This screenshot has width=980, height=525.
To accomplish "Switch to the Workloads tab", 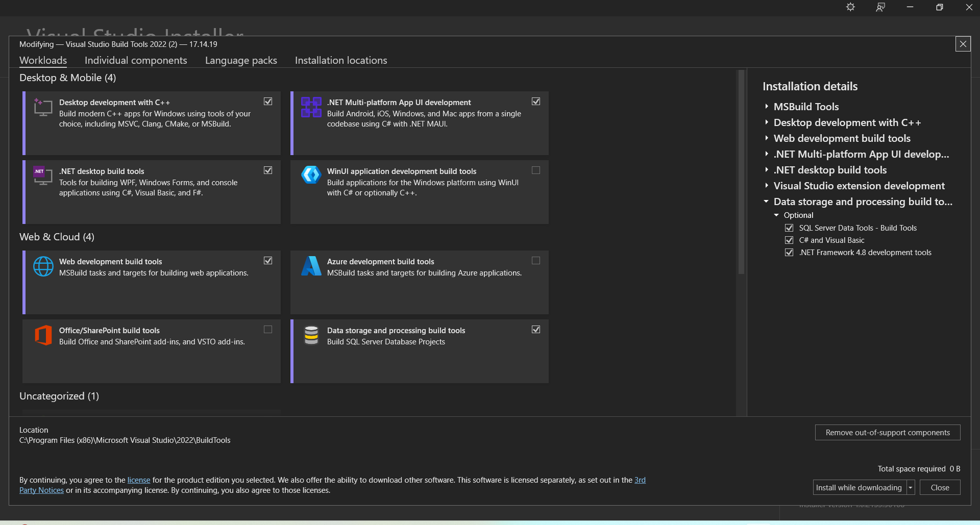I will tap(43, 60).
